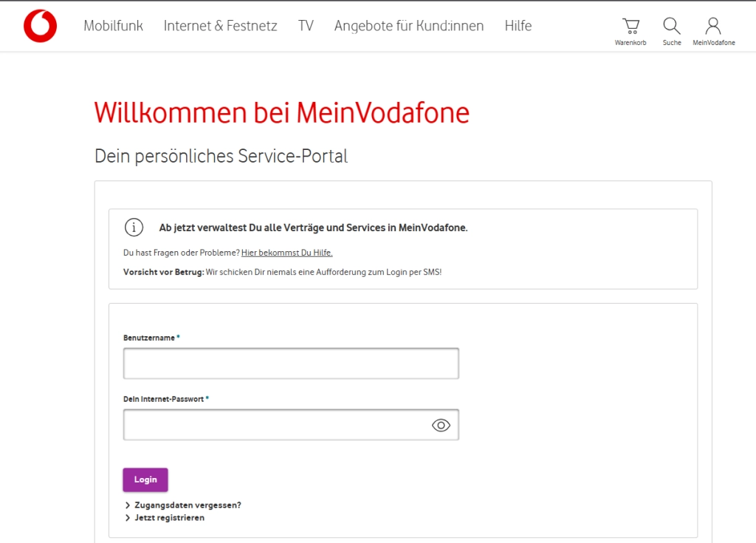
Task: Expand the Jetzt registrieren chevron
Action: tap(128, 518)
